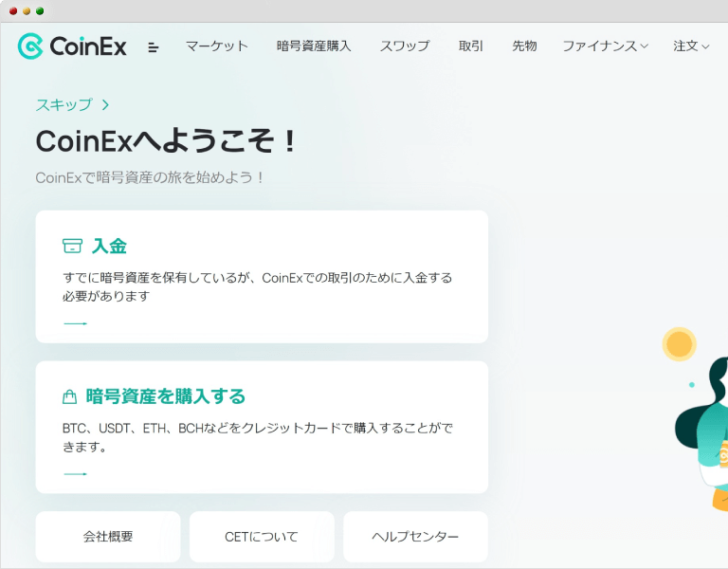
Task: Click the heading CoinExへようこそ！
Action: pyautogui.click(x=166, y=141)
